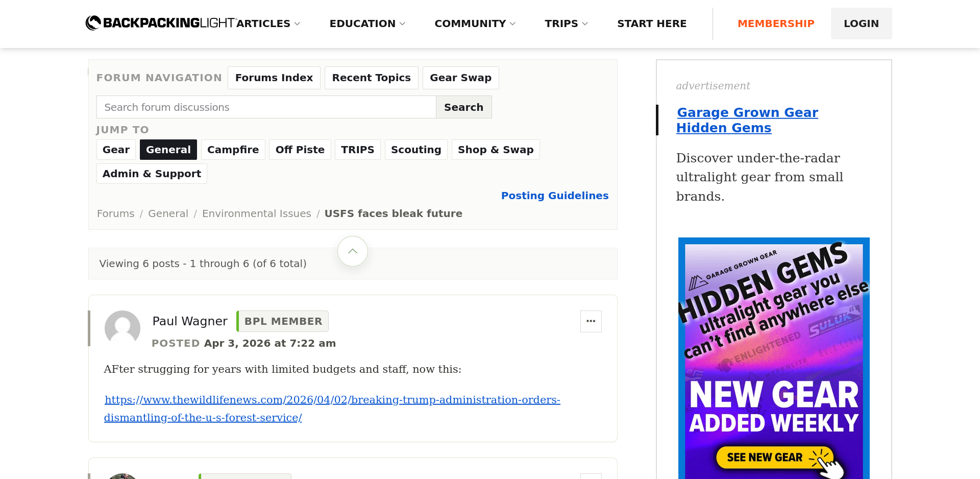Click Paul Wagner's avatar image
This screenshot has width=980, height=479.
pyautogui.click(x=122, y=328)
